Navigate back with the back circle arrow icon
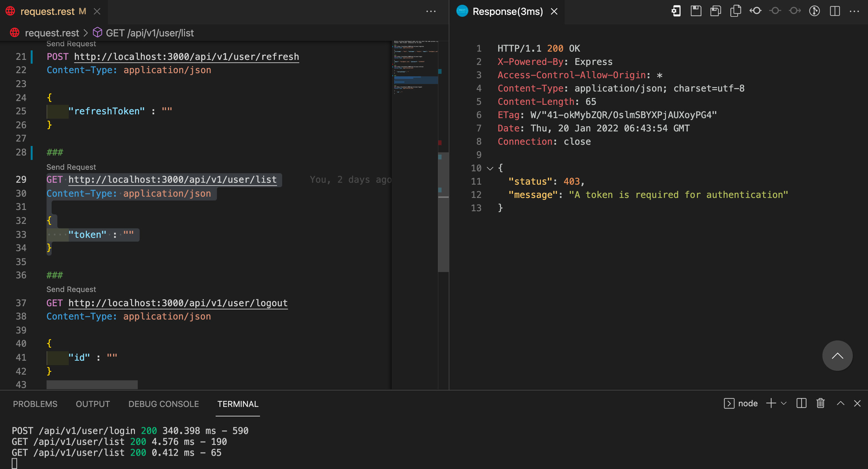The image size is (868, 469). 756,11
